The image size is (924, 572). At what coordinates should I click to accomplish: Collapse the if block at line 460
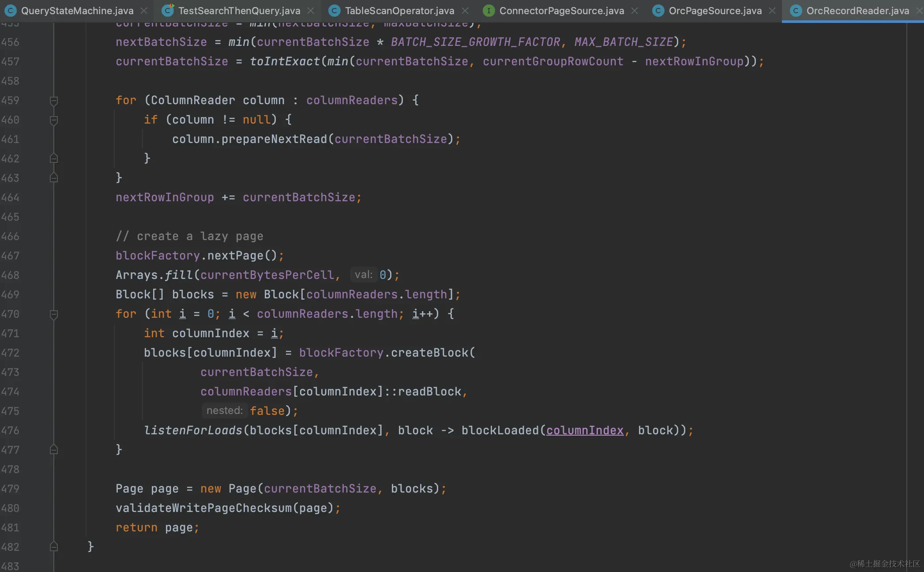(54, 120)
